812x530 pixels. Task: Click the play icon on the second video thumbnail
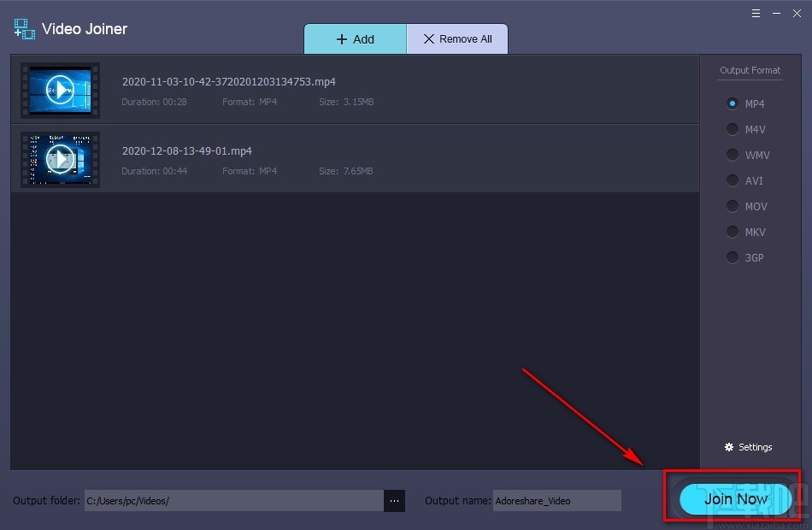pos(60,159)
